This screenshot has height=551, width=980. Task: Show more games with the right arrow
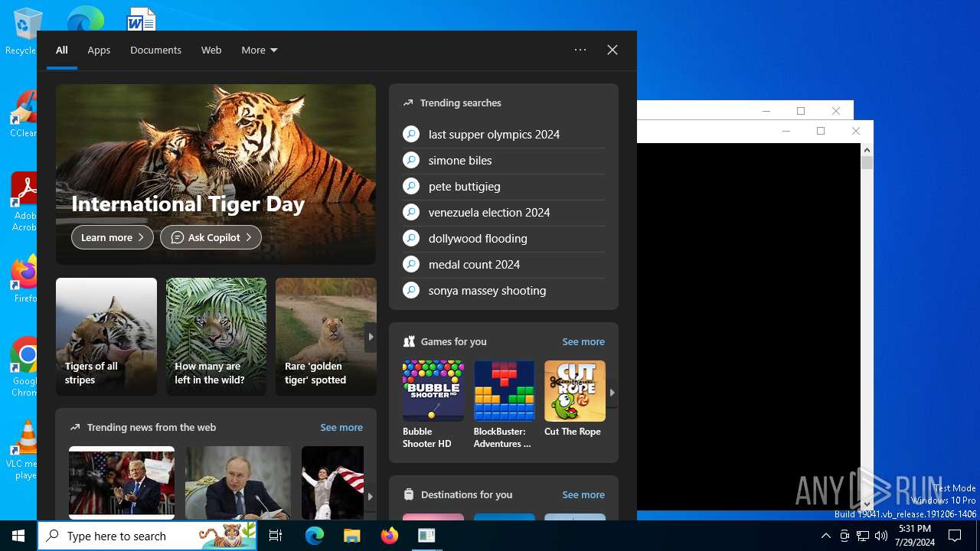point(612,392)
